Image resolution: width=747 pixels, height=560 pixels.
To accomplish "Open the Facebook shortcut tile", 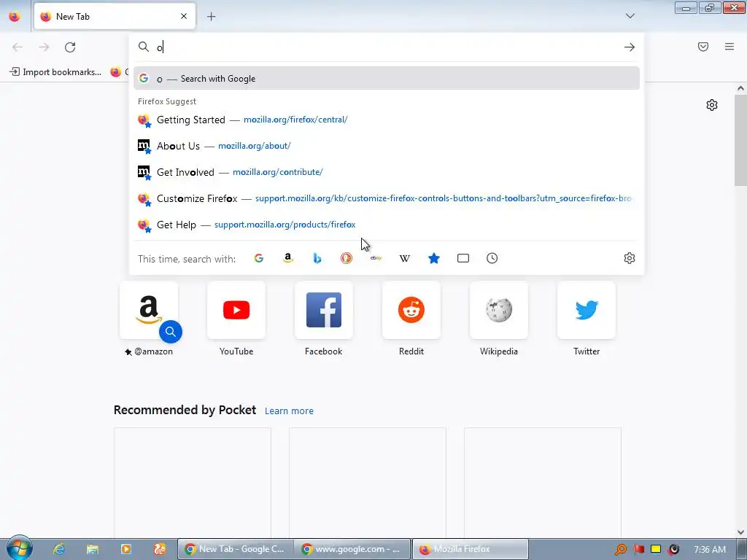I will click(323, 311).
